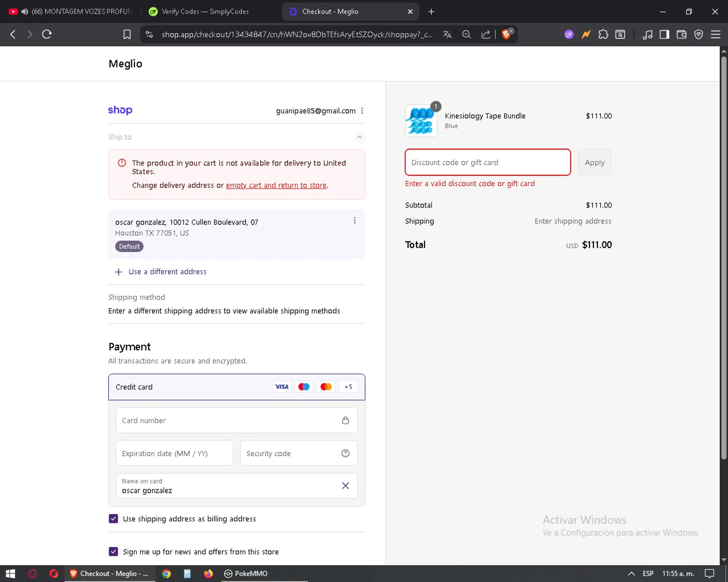Click the taskbar clock 11:55 a. m.
The width and height of the screenshot is (728, 582).
pyautogui.click(x=678, y=574)
